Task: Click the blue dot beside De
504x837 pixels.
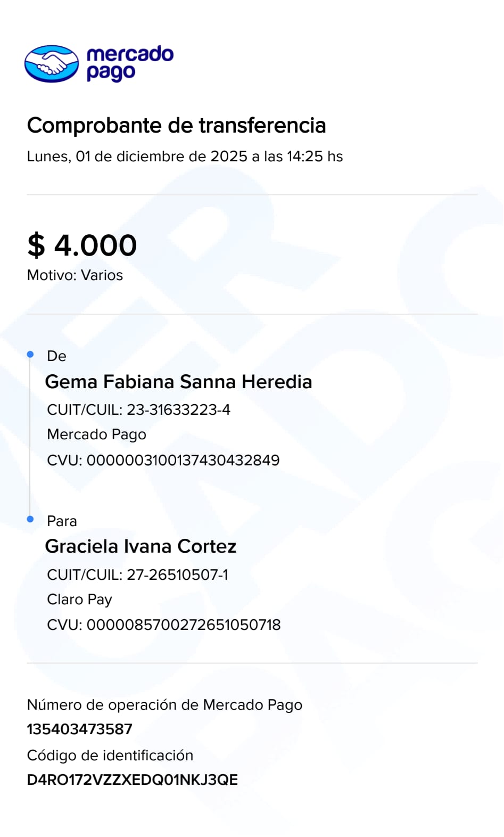Action: pyautogui.click(x=30, y=355)
